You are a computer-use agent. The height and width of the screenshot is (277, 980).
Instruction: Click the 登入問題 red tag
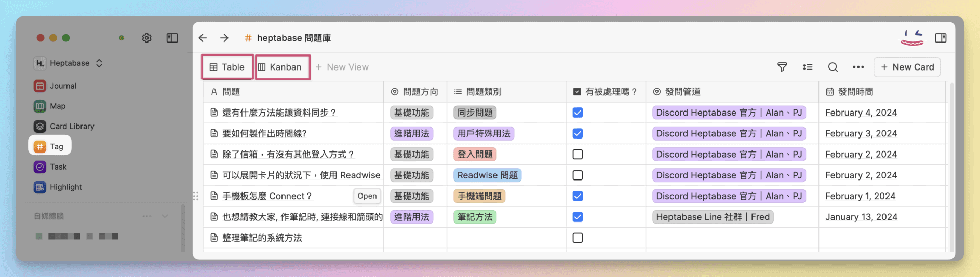[x=475, y=154]
